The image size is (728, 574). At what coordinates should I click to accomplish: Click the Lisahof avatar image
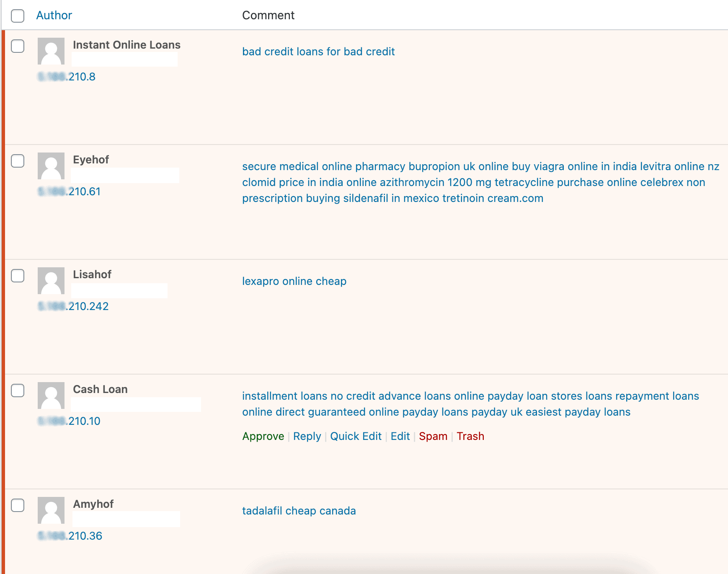pos(51,281)
